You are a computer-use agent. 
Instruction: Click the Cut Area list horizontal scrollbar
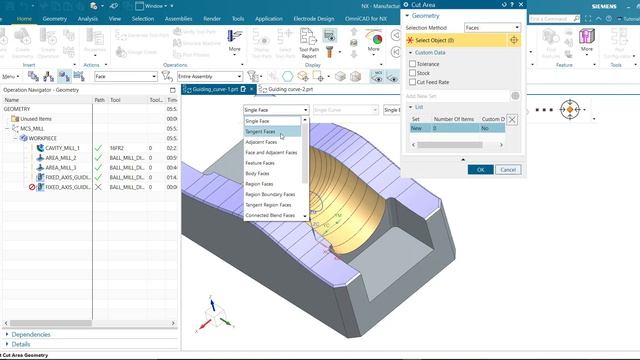[450, 145]
